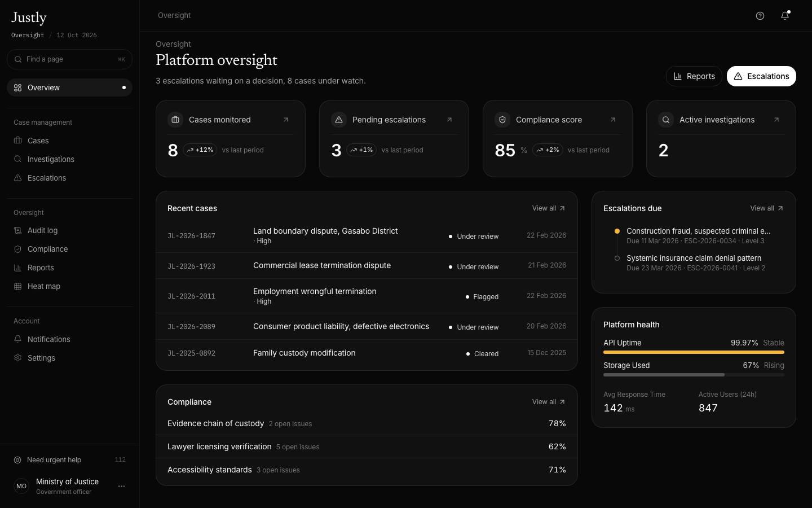This screenshot has width=812, height=508.
Task: Click the Need urgent help lifebuoy icon
Action: coord(17,460)
